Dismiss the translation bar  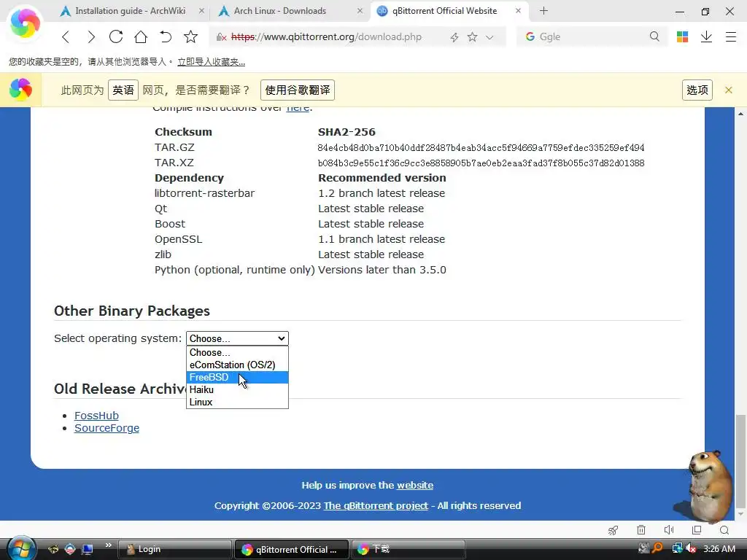coord(729,90)
